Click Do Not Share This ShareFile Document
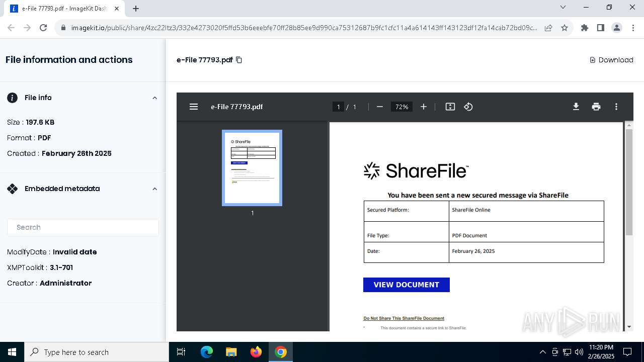Screen dimensions: 644x362 pyautogui.click(x=404, y=318)
